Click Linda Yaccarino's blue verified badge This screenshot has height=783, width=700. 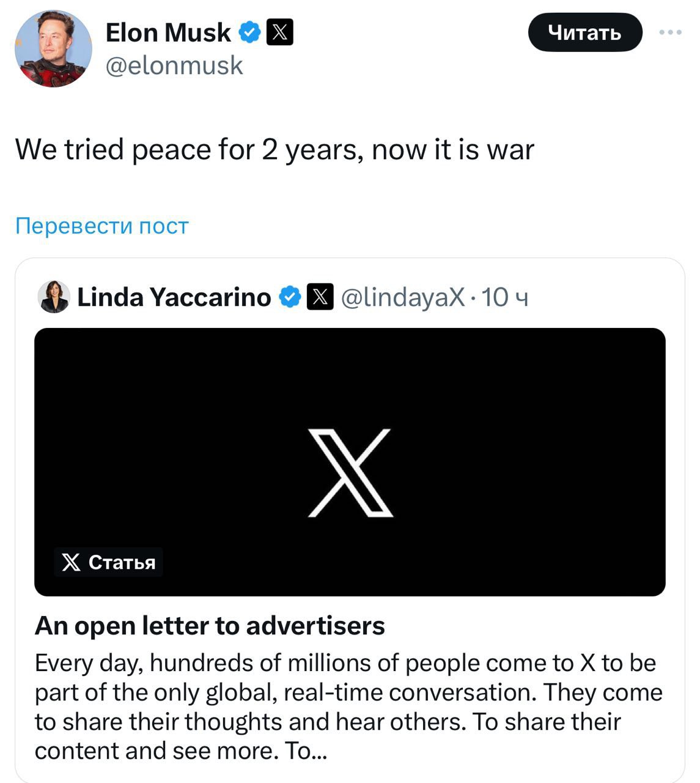point(290,297)
